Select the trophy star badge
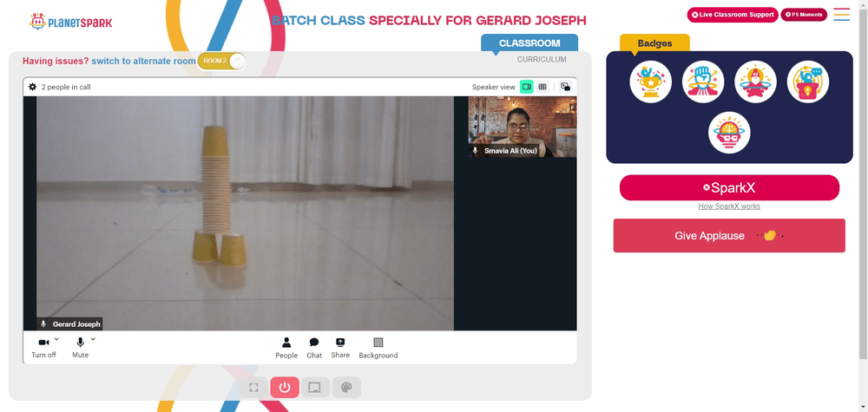868x412 pixels. coord(650,82)
